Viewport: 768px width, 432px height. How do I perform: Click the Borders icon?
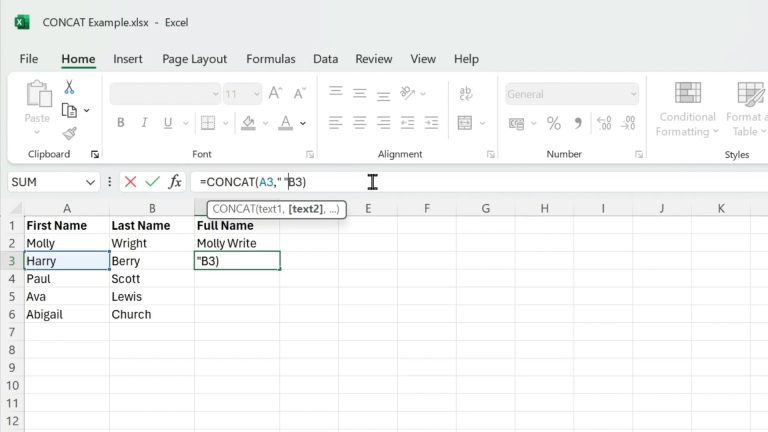[208, 122]
